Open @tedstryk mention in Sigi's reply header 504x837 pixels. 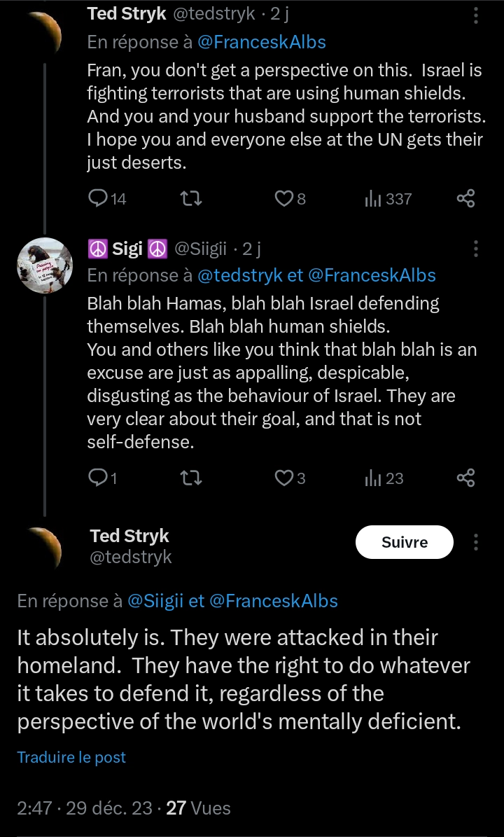pos(239,275)
